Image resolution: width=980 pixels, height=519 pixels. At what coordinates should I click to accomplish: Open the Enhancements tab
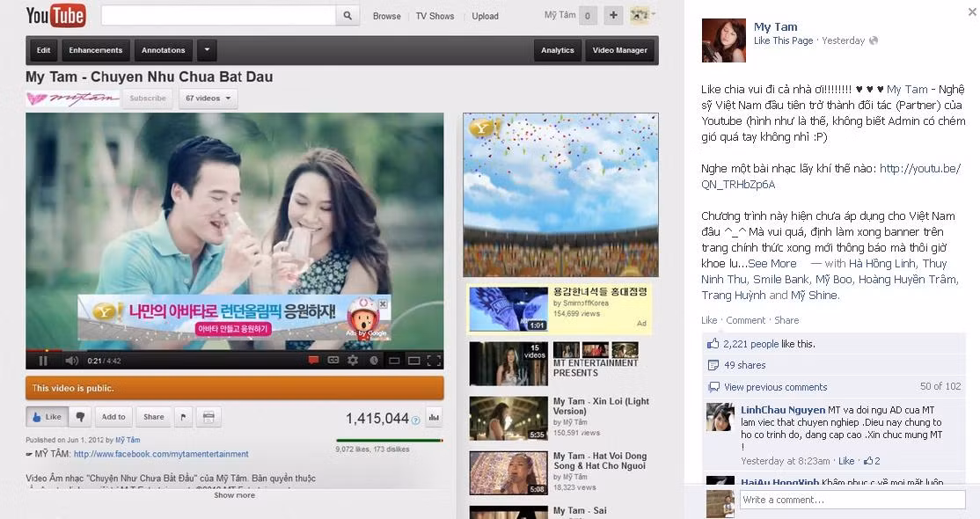96,50
